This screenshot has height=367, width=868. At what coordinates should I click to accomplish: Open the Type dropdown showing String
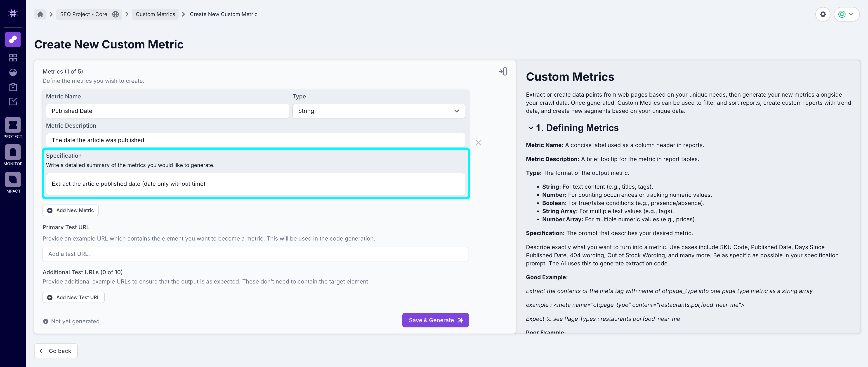378,111
